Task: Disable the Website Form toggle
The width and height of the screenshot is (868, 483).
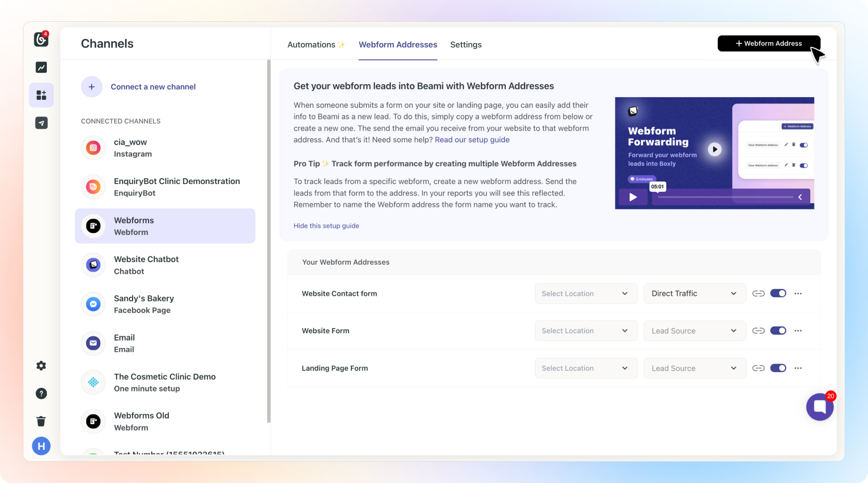Action: pos(778,331)
